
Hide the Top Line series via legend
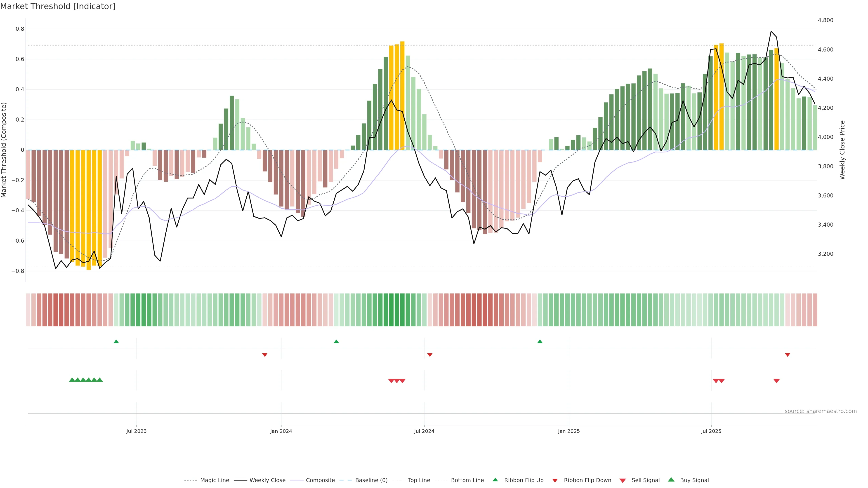click(x=419, y=480)
